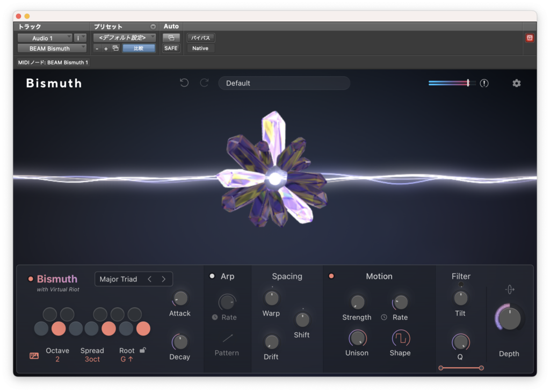The width and height of the screenshot is (550, 392).
Task: Click the next chord right chevron
Action: tap(163, 279)
